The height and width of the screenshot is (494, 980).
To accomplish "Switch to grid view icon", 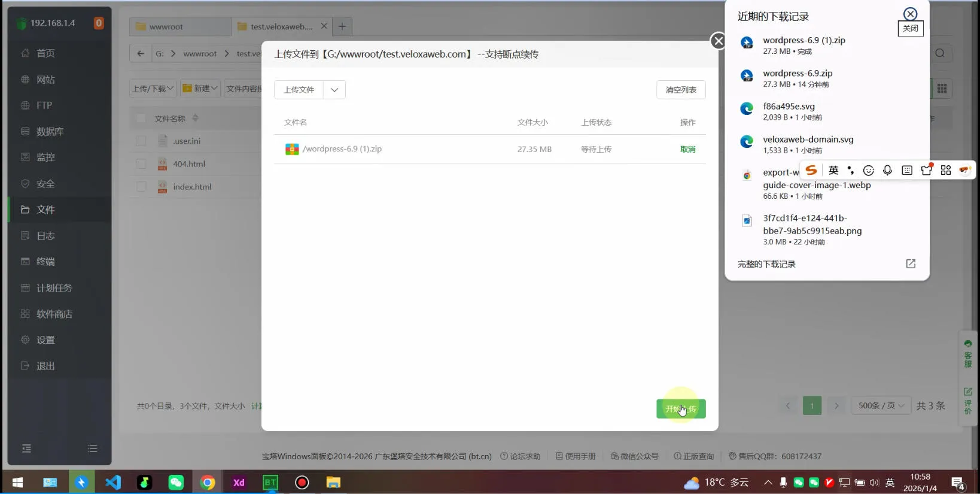I will tap(942, 89).
